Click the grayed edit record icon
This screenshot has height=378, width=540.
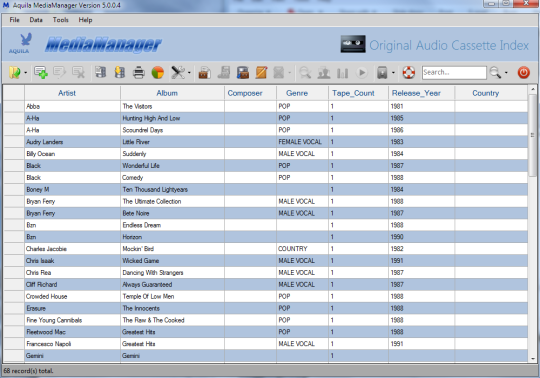coord(60,73)
